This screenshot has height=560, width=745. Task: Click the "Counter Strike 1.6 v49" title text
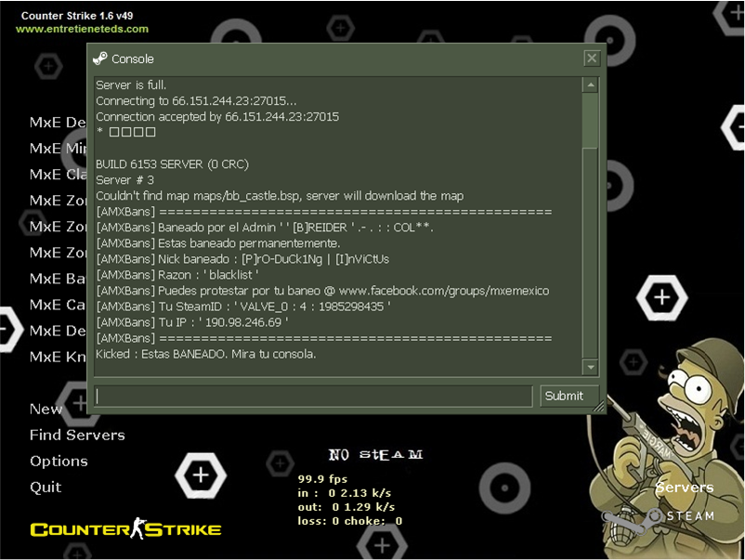pyautogui.click(x=77, y=16)
